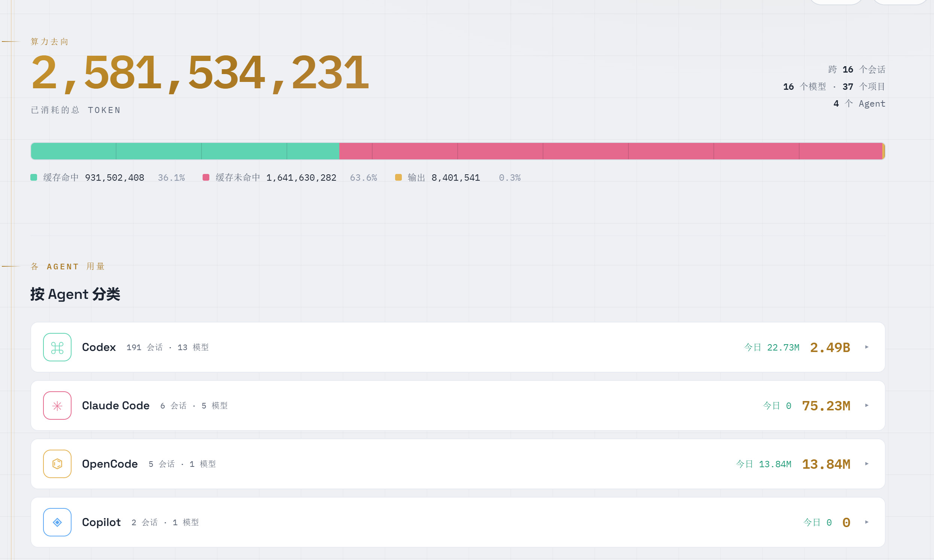Click the green cache-hit legend square
This screenshot has height=560, width=934.
point(34,177)
